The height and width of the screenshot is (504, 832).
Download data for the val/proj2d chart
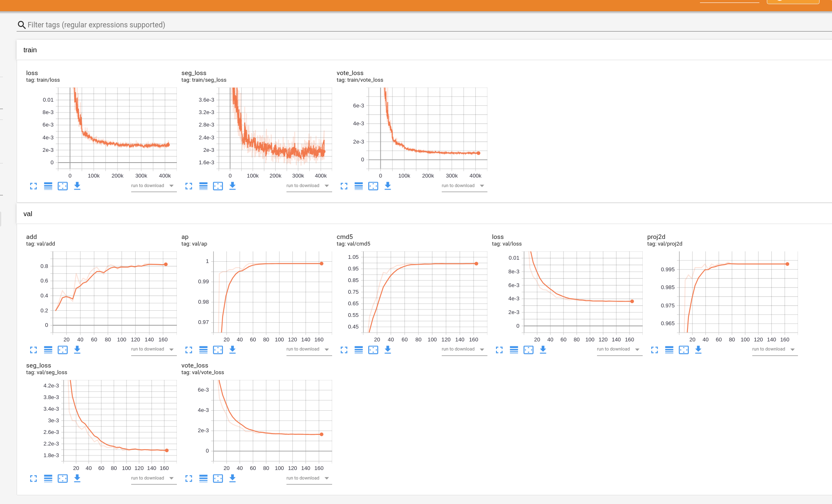tap(698, 350)
